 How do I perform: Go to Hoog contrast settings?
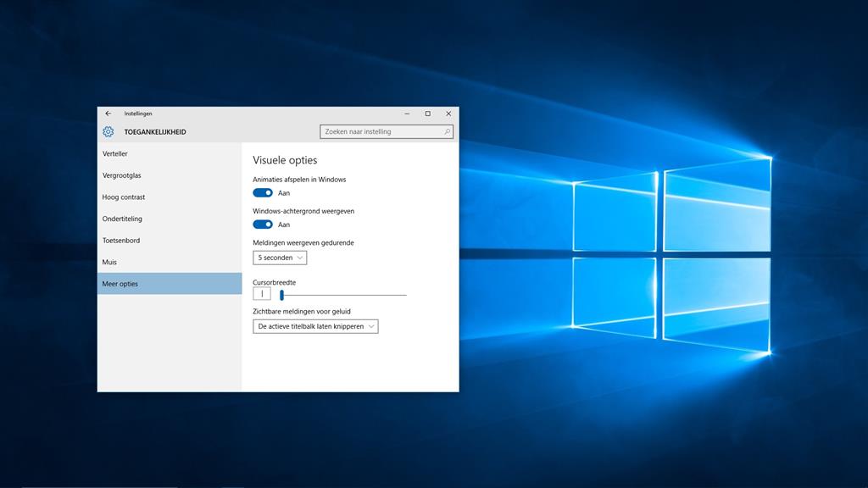(170, 197)
